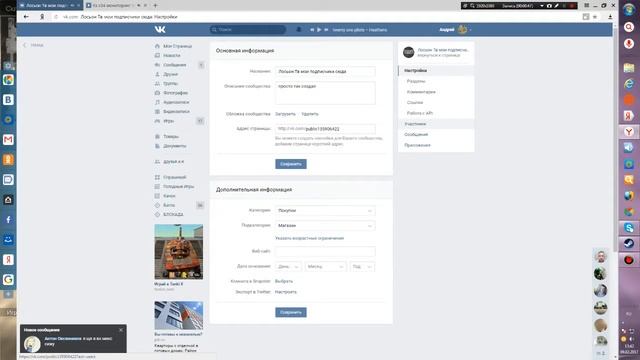Open Группы in left menu
This screenshot has width=640, height=360.
click(170, 84)
